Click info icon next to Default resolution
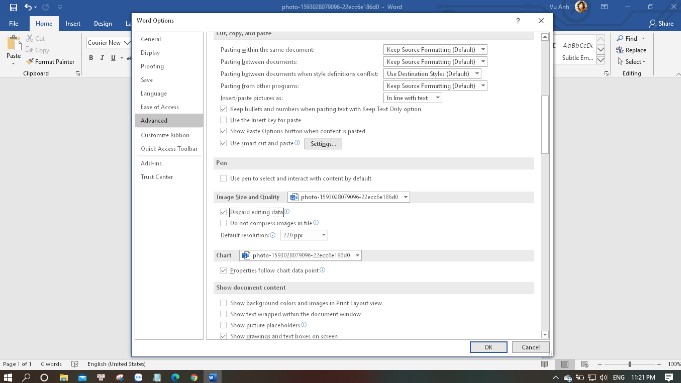The image size is (681, 383). coord(273,235)
